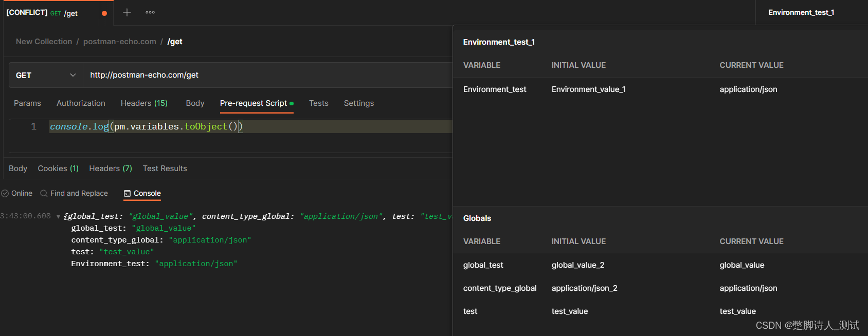The image size is (868, 336).
Task: Click console line test: "test_value"
Action: pos(113,252)
